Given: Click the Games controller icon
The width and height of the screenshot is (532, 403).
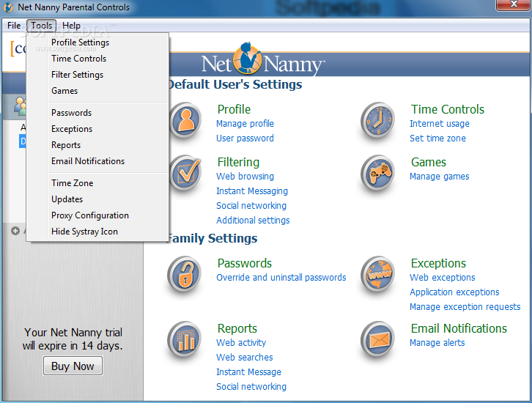Looking at the screenshot, I should [377, 173].
